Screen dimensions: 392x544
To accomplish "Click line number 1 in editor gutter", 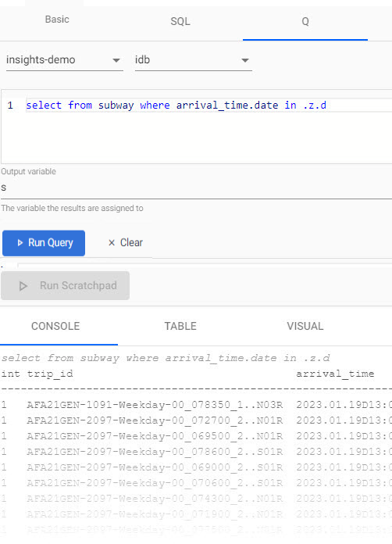I will pyautogui.click(x=10, y=105).
